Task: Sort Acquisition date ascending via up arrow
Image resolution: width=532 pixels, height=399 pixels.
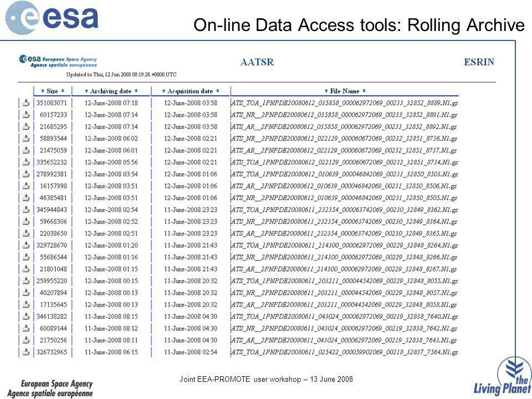Action: tap(163, 91)
